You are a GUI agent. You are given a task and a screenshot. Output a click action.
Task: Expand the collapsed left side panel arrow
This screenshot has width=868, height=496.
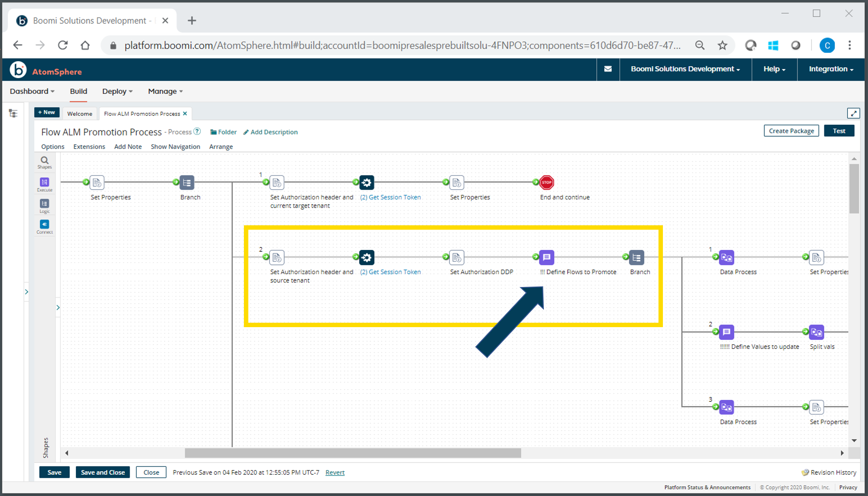[x=26, y=292]
